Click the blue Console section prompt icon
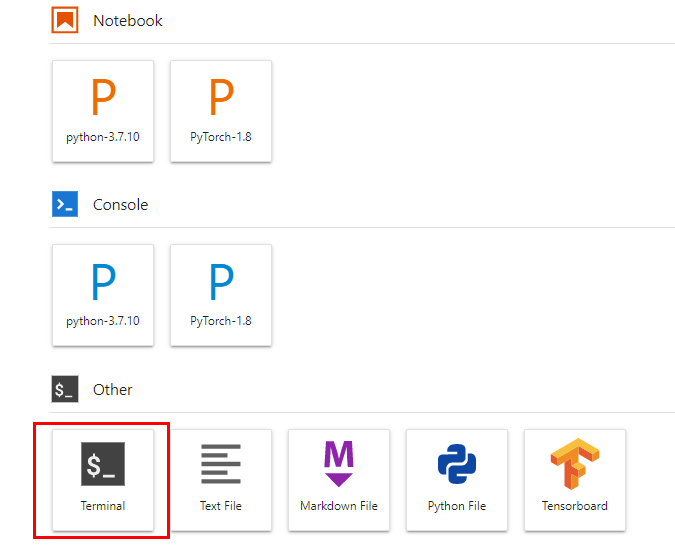This screenshot has width=675, height=558. (65, 205)
